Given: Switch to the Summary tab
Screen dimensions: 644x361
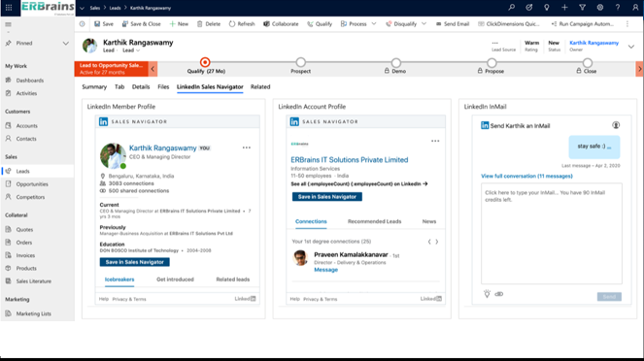Looking at the screenshot, I should point(94,86).
